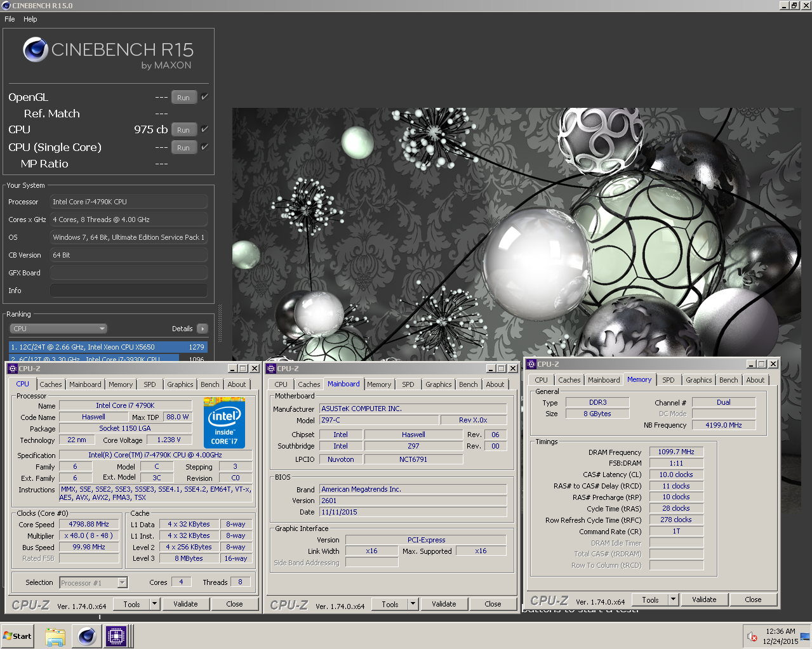
Task: Switch to Caches tab in first CPU-Z window
Action: 51,384
